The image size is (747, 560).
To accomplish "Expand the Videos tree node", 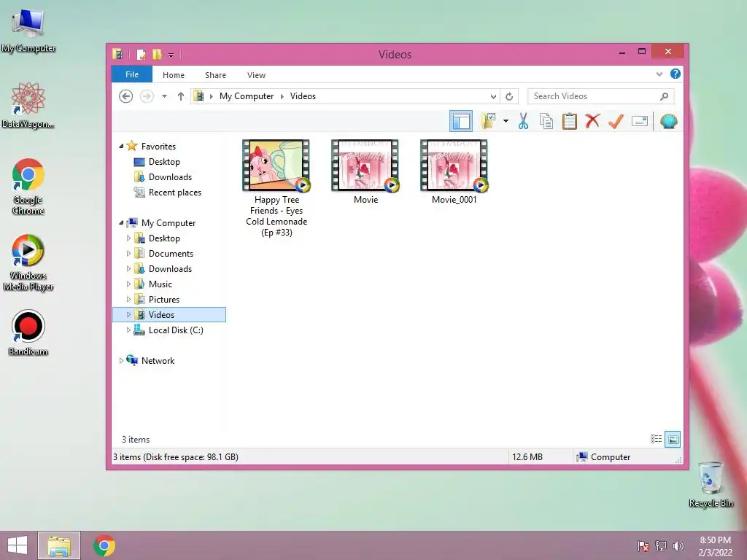I will pos(128,315).
